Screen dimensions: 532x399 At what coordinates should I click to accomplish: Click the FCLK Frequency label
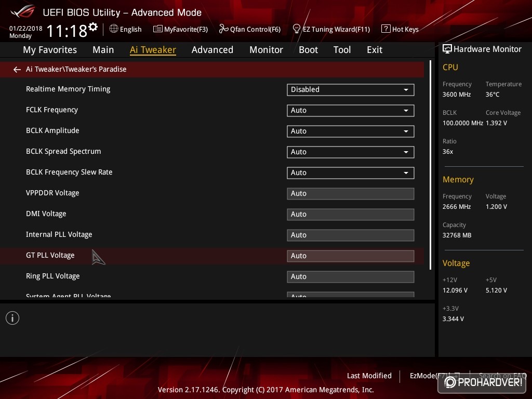pos(52,110)
